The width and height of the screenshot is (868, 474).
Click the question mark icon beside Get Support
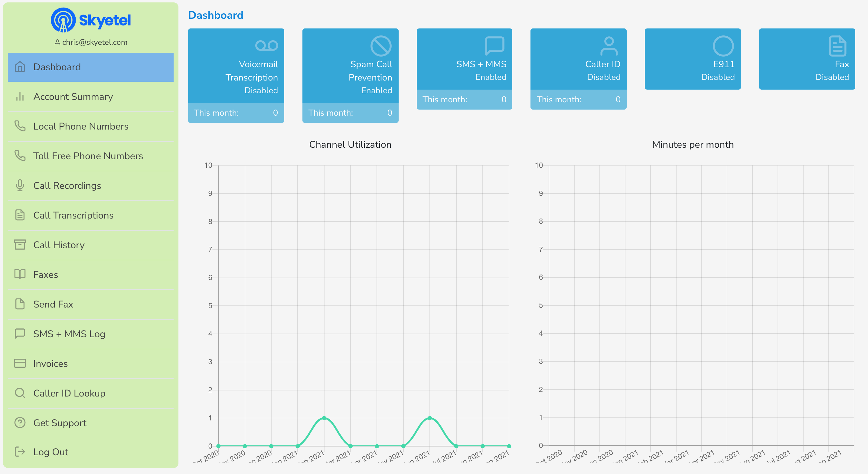(x=20, y=423)
